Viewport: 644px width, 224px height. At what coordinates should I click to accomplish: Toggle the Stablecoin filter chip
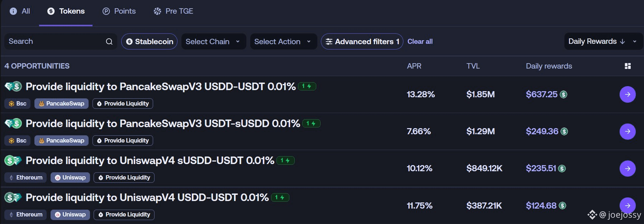149,42
